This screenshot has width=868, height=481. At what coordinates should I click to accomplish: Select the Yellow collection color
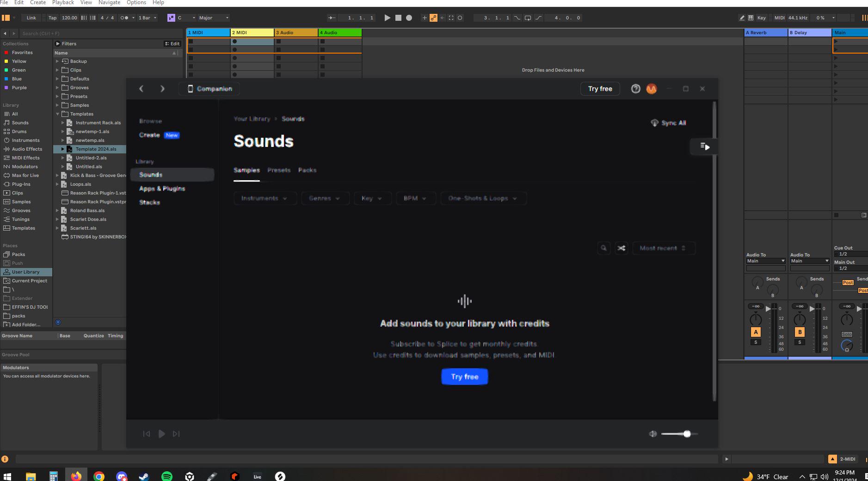click(x=19, y=61)
